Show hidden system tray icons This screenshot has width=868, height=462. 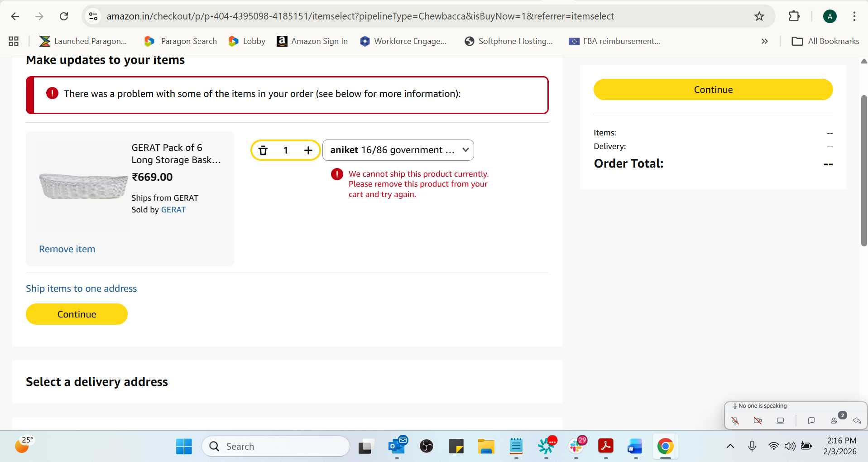(x=730, y=447)
